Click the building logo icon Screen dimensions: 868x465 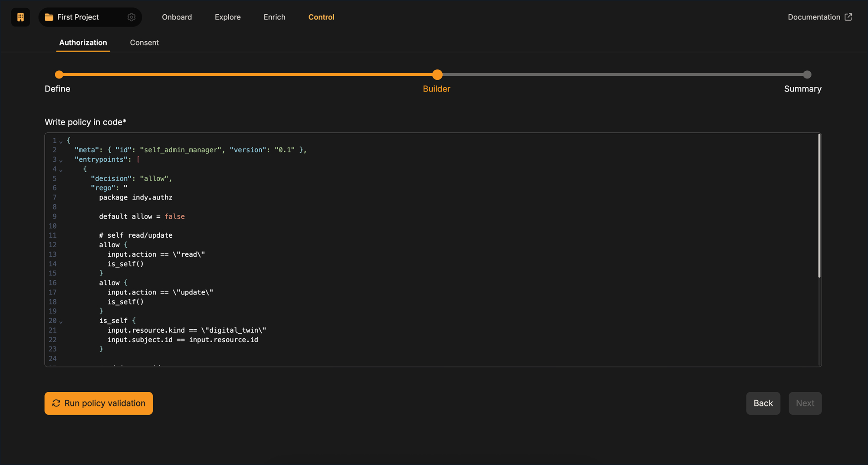coord(20,17)
